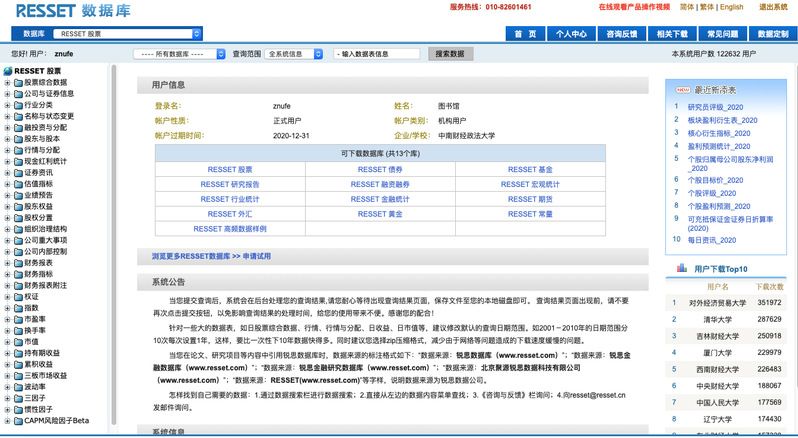Click the 申请试用 link
Viewport: 798px width, 438px height.
click(256, 256)
